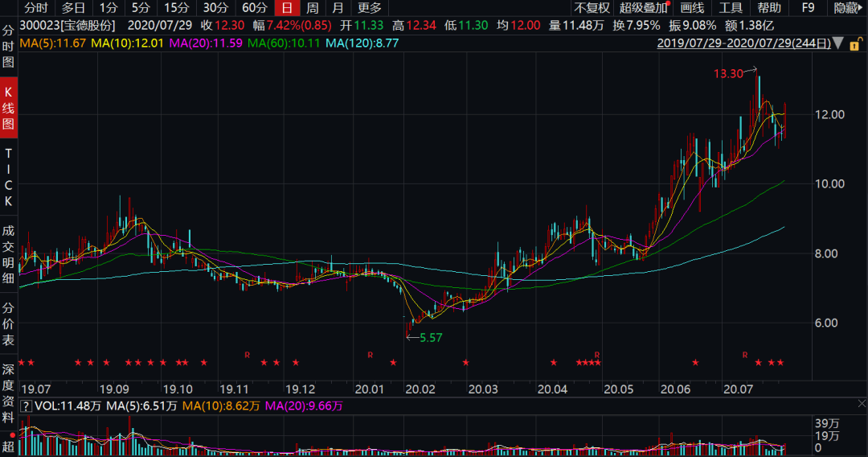
Task: Hide the side panel with 隐藏
Action: click(x=849, y=8)
